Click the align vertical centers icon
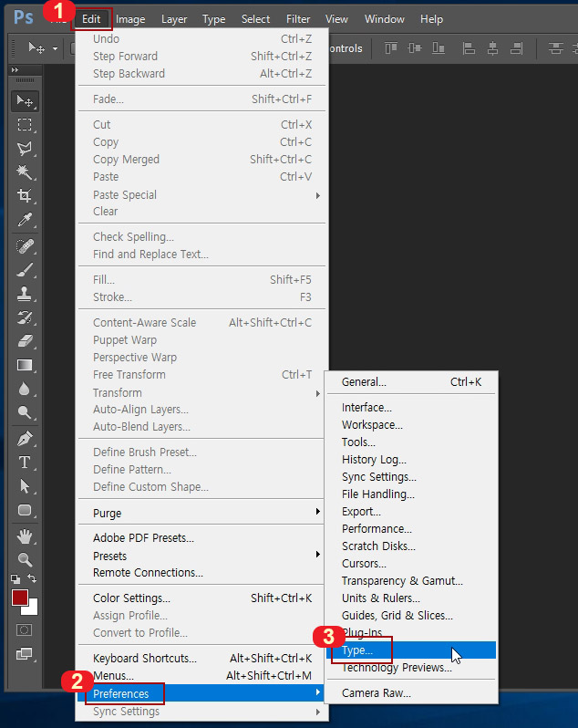Viewport: 578px width, 728px height. pos(415,47)
